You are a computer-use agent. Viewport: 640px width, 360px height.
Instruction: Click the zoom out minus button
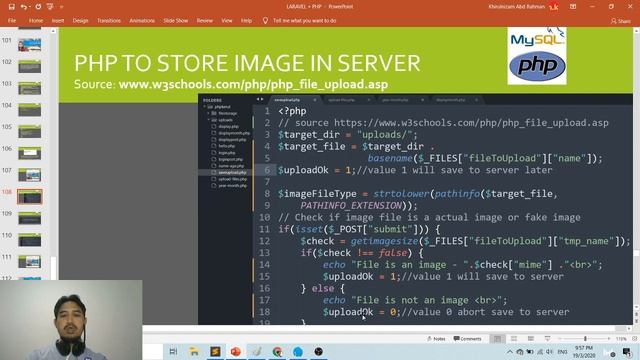(560, 339)
